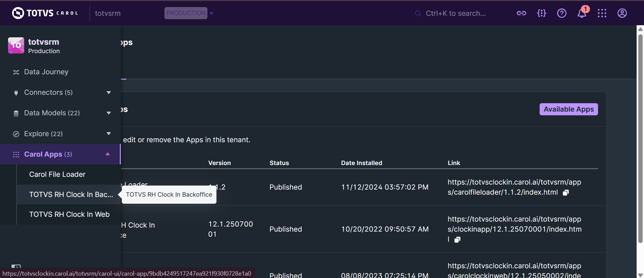The height and width of the screenshot is (278, 644).
Task: Copy the clockinapp link
Action: [457, 240]
